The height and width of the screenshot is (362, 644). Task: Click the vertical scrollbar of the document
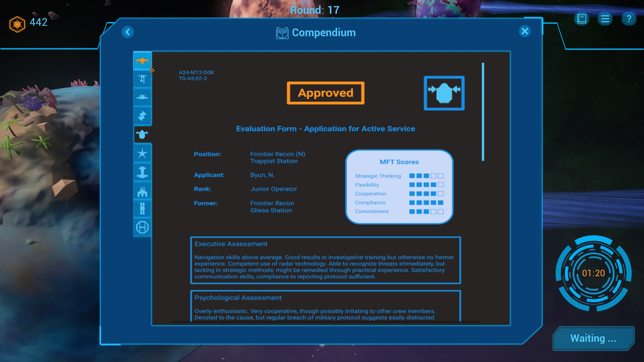pyautogui.click(x=483, y=112)
